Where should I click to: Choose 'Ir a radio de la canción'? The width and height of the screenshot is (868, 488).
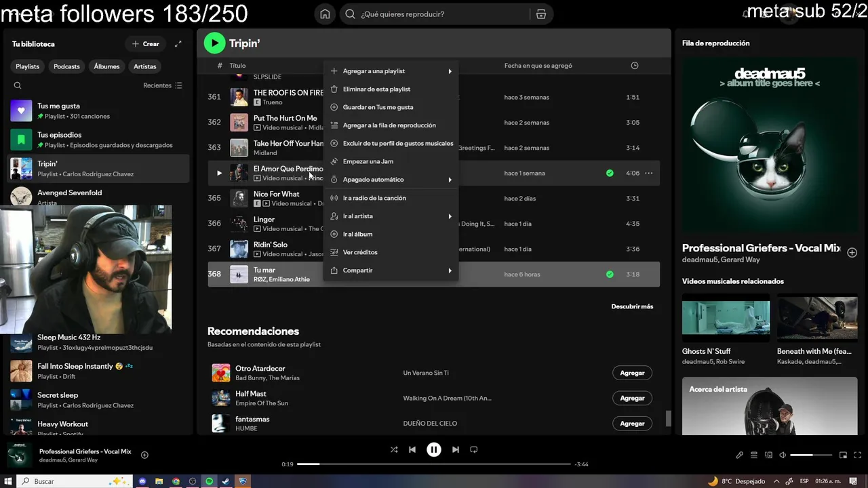click(x=391, y=198)
